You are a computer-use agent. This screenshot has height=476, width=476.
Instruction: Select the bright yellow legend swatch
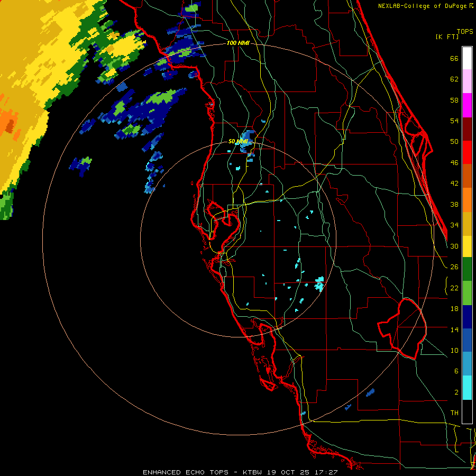[x=467, y=246]
